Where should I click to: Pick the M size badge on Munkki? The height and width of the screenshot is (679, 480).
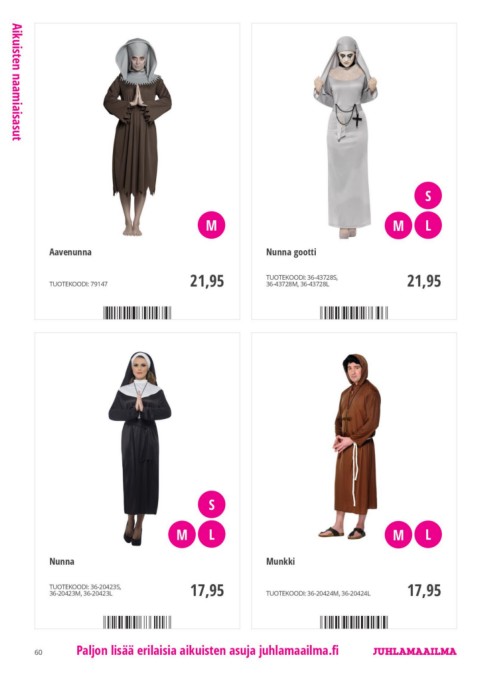[x=398, y=534]
